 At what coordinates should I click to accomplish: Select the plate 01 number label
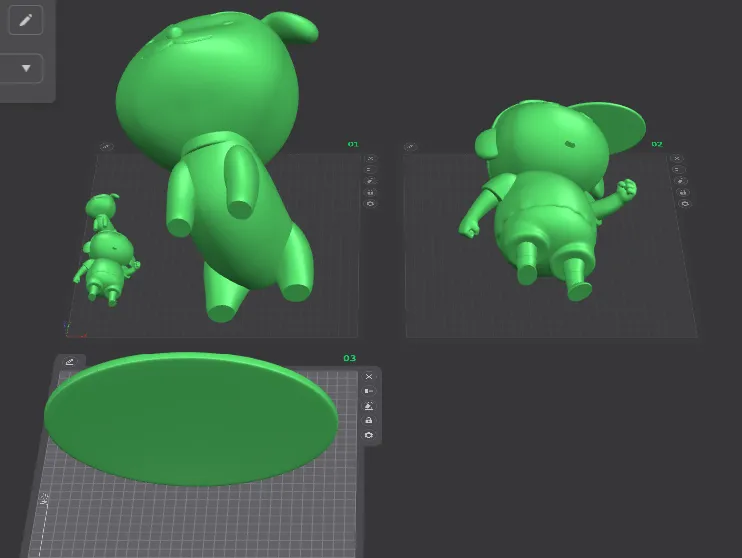353,144
